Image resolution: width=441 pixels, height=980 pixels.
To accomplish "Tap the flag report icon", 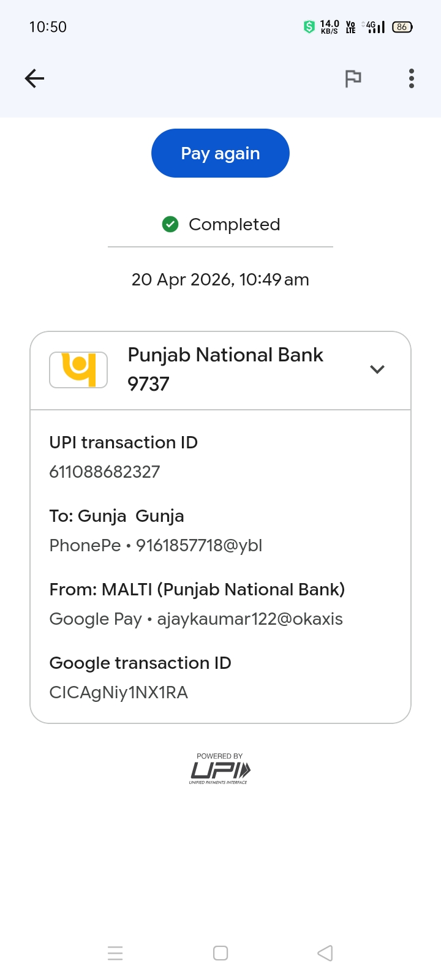I will pyautogui.click(x=353, y=78).
